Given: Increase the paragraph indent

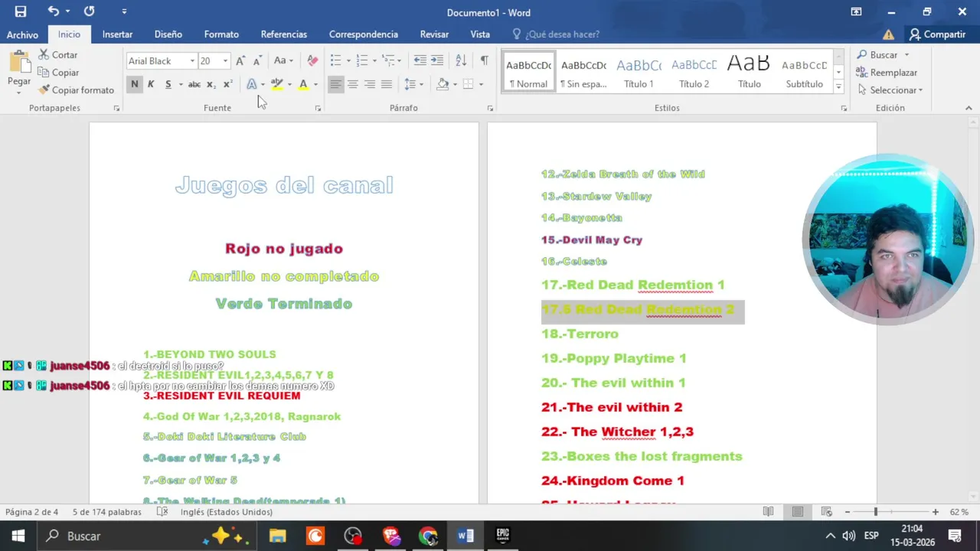Looking at the screenshot, I should 436,60.
